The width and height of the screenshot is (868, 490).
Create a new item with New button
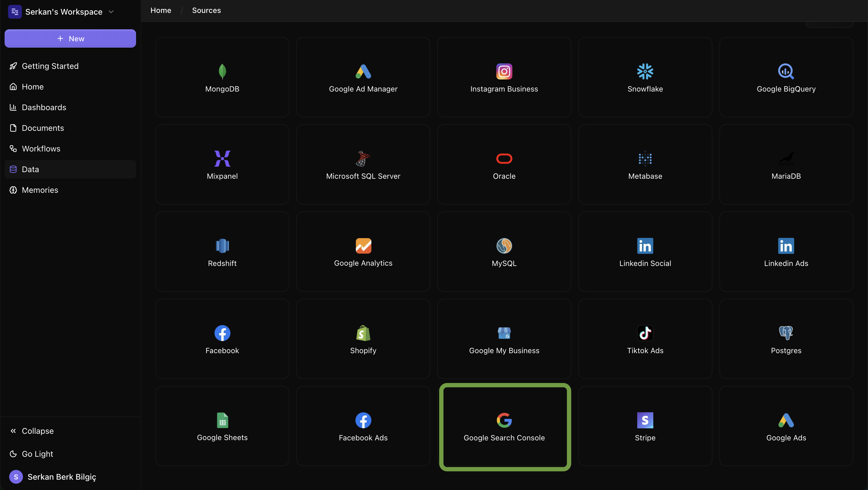coord(70,38)
